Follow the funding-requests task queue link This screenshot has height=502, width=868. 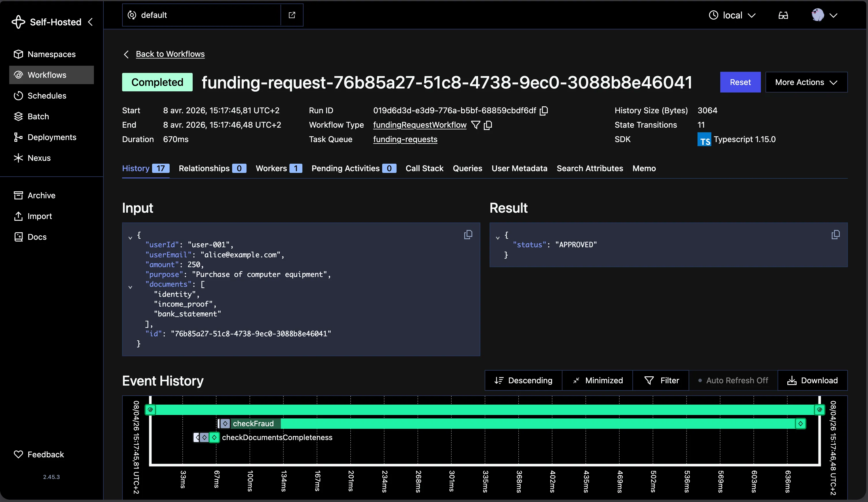pyautogui.click(x=405, y=139)
